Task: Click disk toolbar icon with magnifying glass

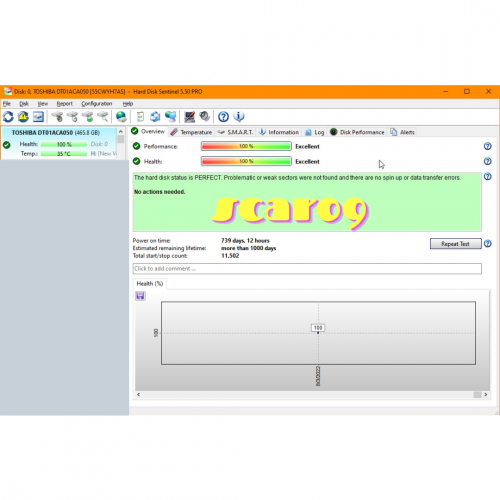Action: (x=103, y=117)
